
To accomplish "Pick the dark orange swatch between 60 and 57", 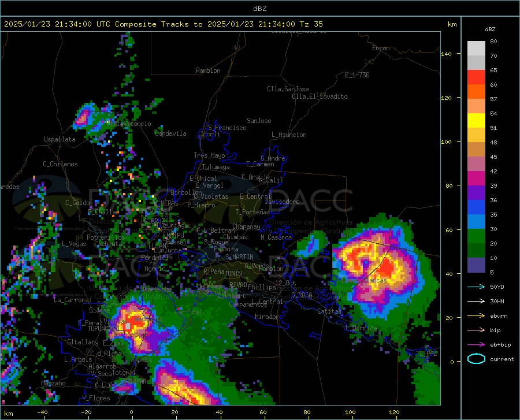I will pos(476,92).
